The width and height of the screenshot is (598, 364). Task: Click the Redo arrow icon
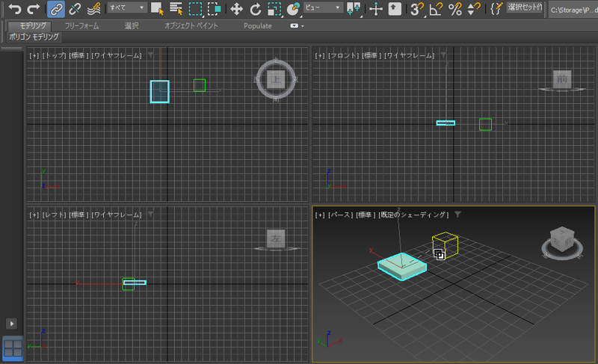(34, 9)
